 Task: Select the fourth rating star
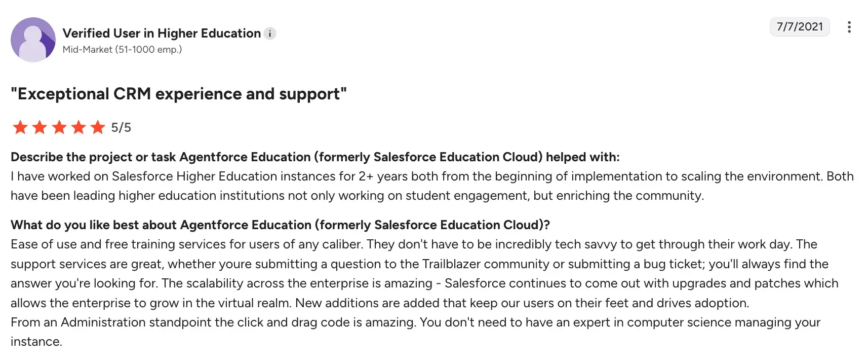[x=78, y=128]
